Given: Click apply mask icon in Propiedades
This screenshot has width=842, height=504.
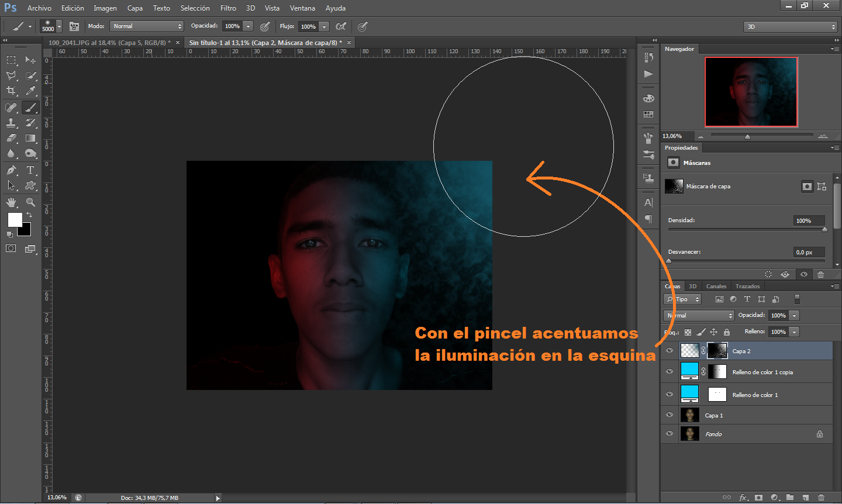Looking at the screenshot, I should (785, 274).
